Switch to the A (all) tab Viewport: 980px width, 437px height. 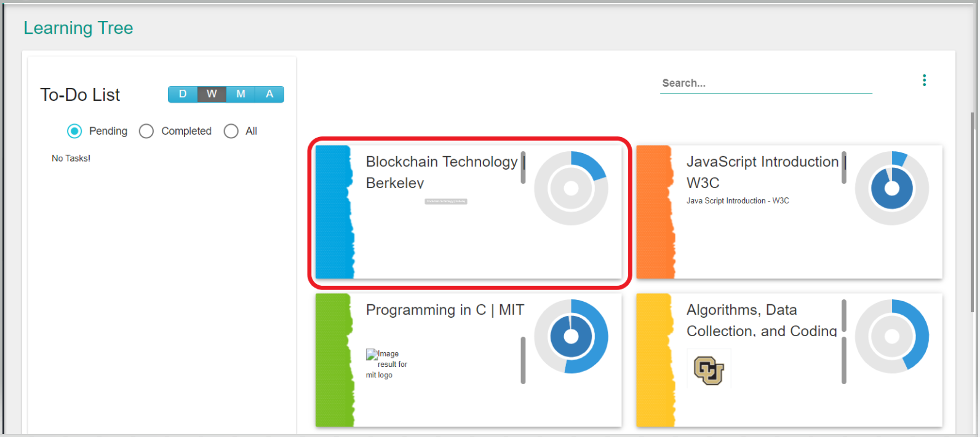point(269,94)
